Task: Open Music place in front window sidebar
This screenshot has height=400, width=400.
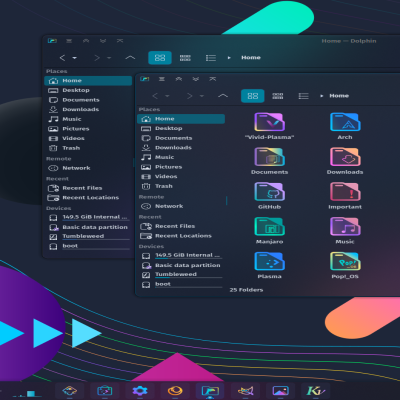Action: point(181,157)
